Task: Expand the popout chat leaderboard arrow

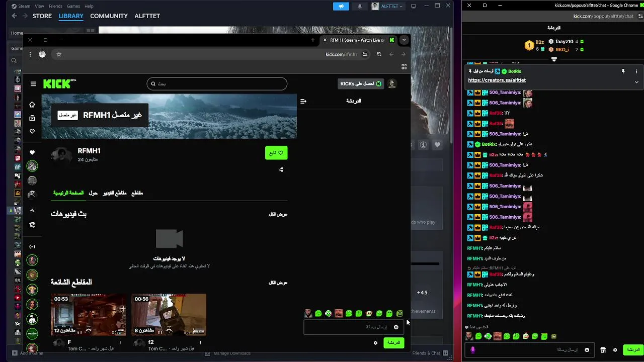Action: click(x=554, y=59)
